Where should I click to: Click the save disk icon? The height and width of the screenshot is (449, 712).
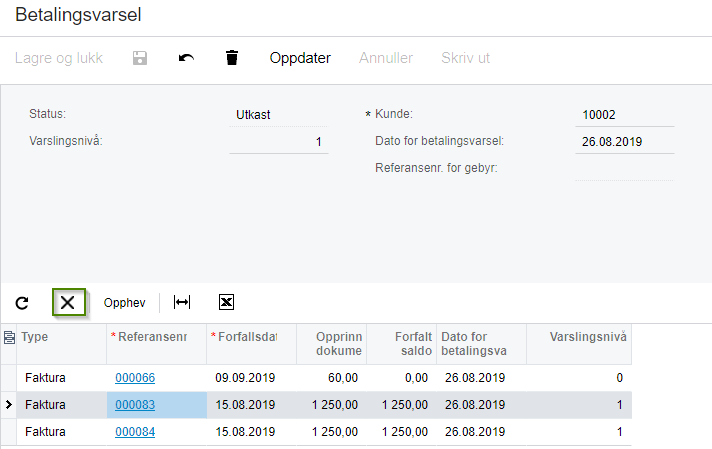140,58
